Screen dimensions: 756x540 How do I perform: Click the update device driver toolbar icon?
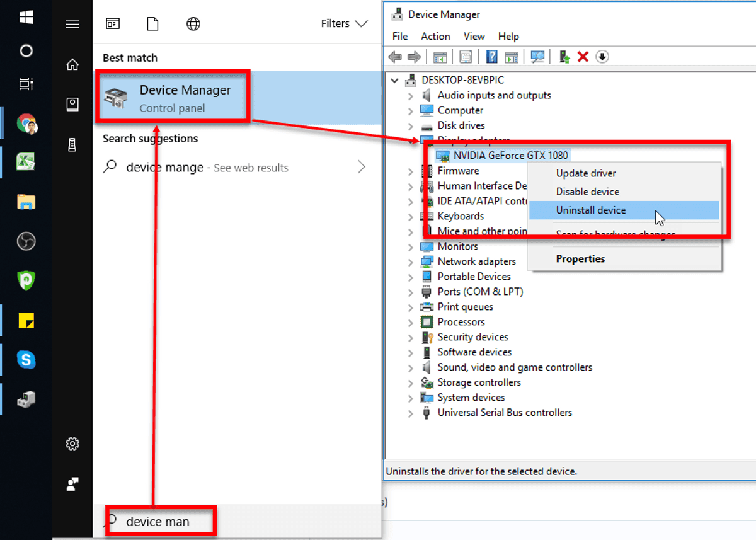(564, 57)
